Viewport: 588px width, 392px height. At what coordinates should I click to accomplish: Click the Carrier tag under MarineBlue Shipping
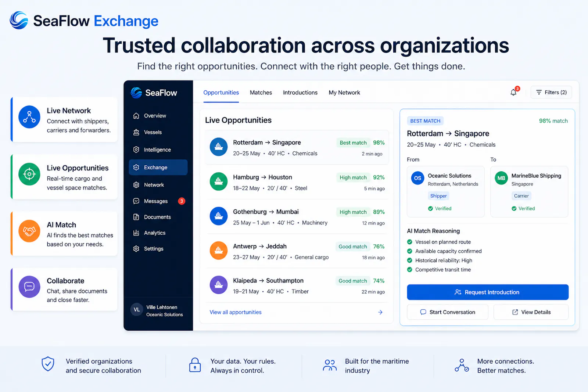(x=521, y=196)
